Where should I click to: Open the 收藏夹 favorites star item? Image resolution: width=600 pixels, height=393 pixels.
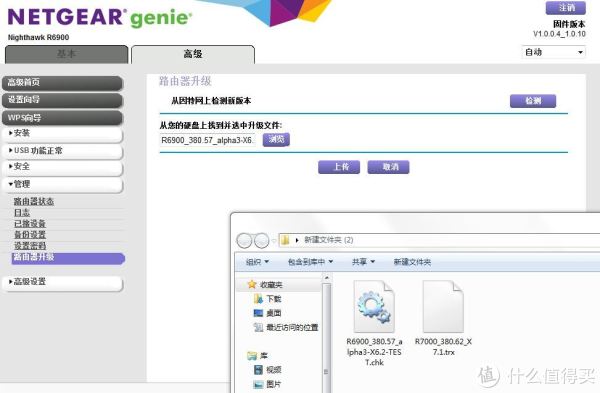[x=265, y=284]
